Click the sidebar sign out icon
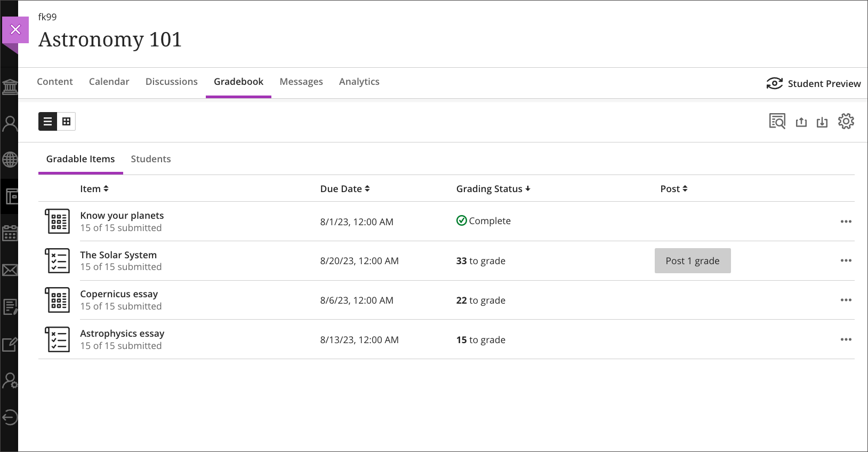Image resolution: width=868 pixels, height=452 pixels. 10,417
